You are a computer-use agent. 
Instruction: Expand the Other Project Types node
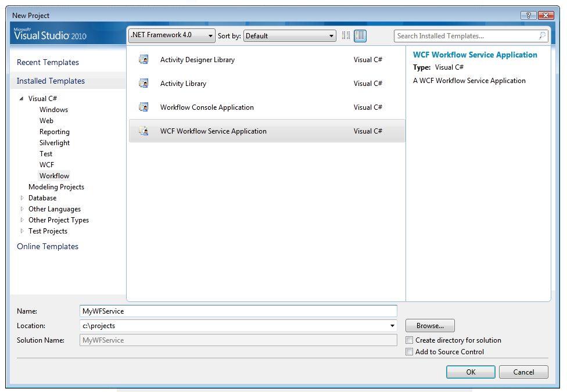tap(22, 220)
